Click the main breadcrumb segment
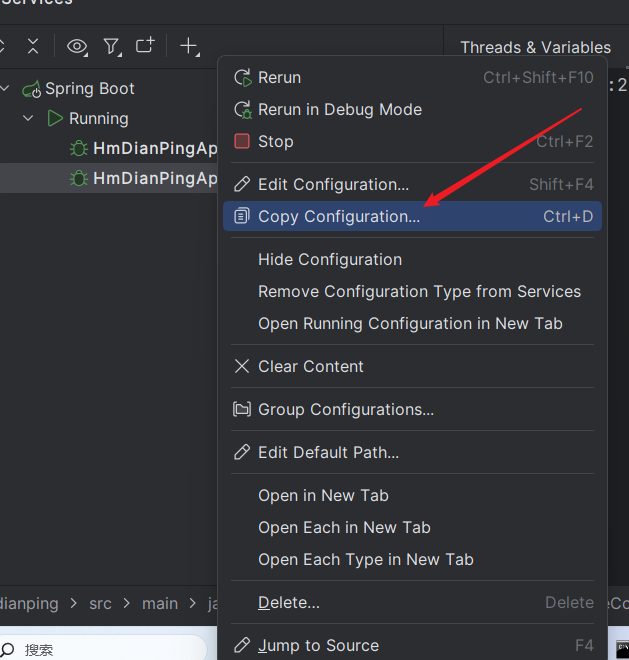Viewport: 629px width, 660px height. click(160, 604)
